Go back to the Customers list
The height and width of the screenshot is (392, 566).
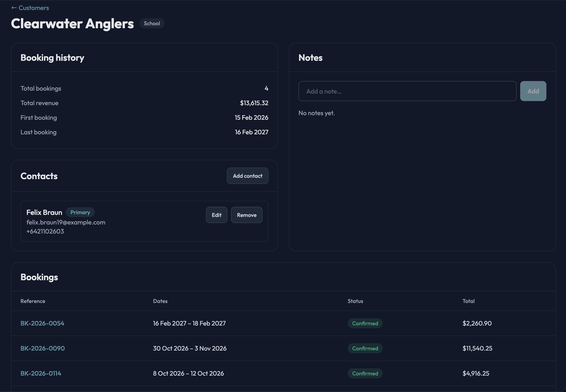tap(30, 8)
